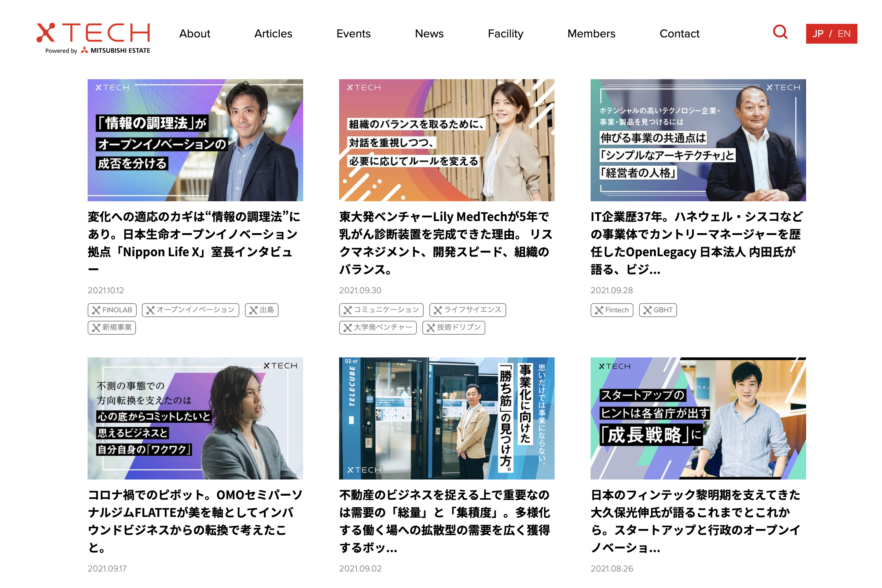
Task: Filter by the FINOLAB tag
Action: tap(112, 310)
